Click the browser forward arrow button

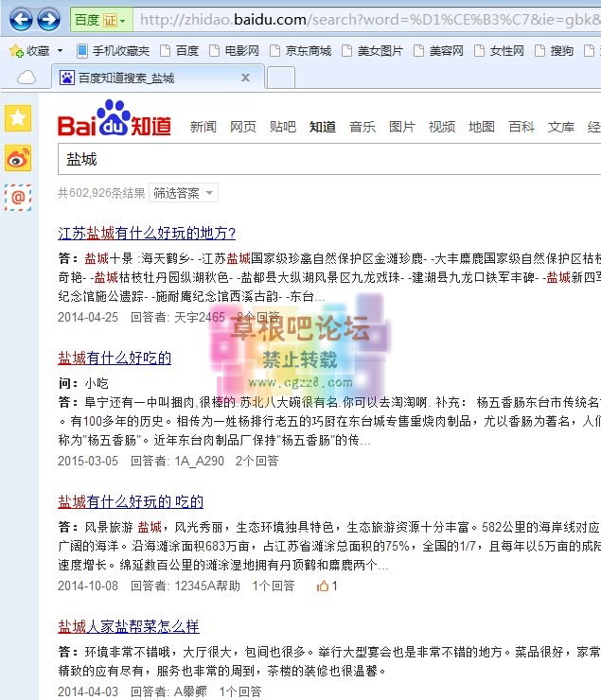(x=49, y=19)
